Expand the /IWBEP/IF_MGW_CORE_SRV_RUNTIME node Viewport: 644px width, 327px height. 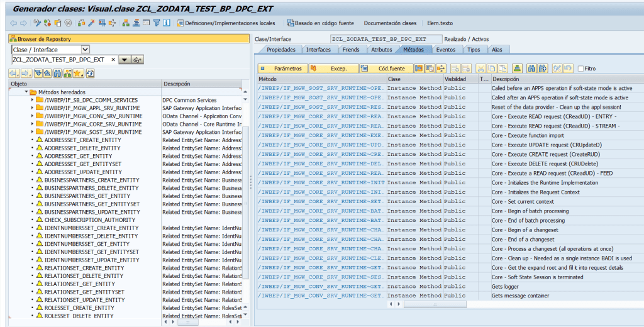coord(33,125)
